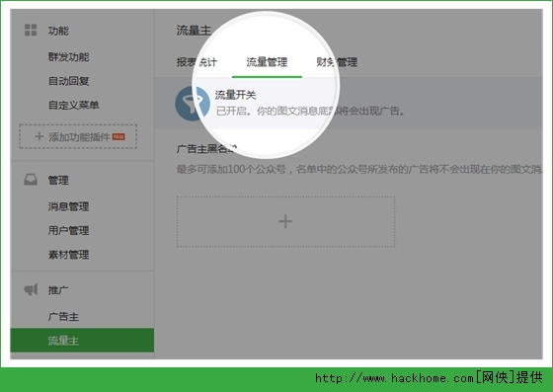553x392 pixels.
Task: Click the 推广 megaphone icon
Action: (31, 289)
